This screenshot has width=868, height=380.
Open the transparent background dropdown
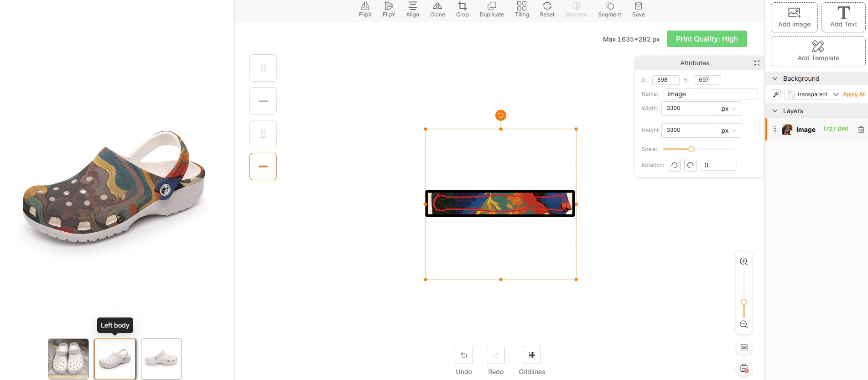click(x=813, y=94)
